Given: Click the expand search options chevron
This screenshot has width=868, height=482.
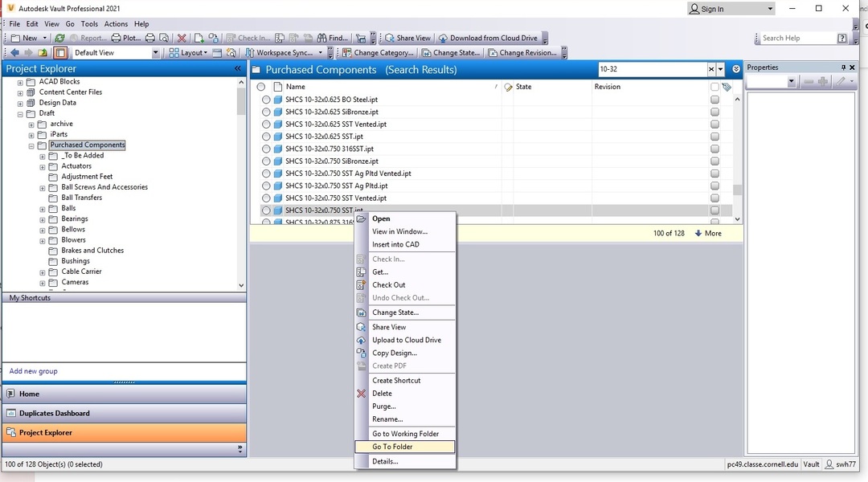Looking at the screenshot, I should click(x=736, y=69).
